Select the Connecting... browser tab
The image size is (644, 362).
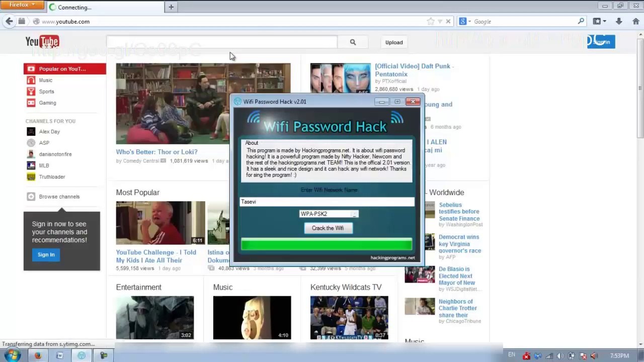coord(105,7)
